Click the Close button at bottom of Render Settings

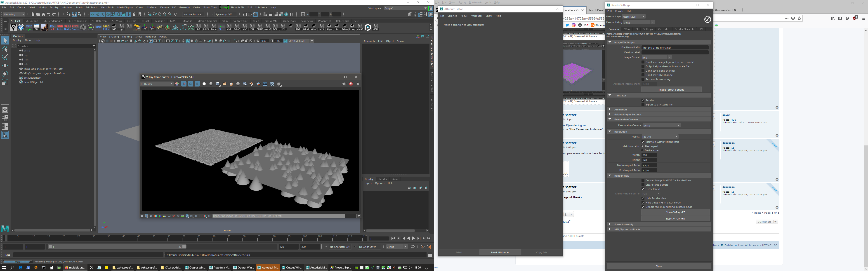(659, 266)
